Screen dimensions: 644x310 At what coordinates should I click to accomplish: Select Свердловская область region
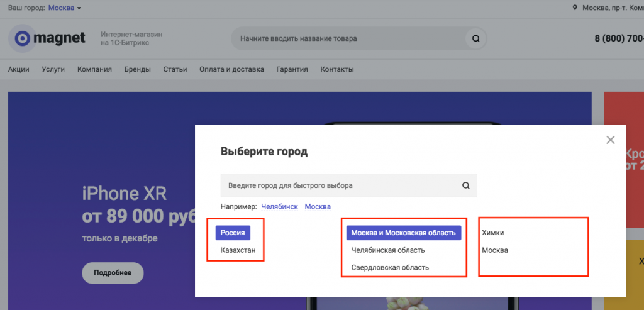click(x=390, y=268)
